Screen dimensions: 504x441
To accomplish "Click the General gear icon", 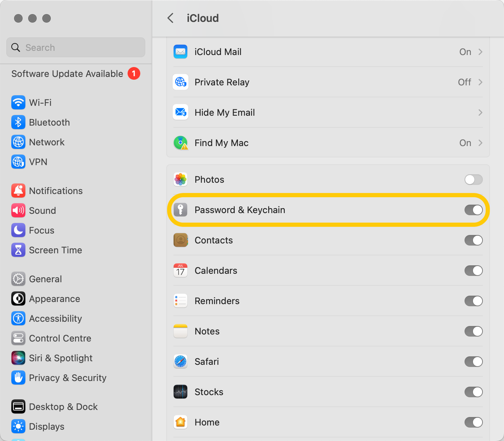I will [18, 279].
